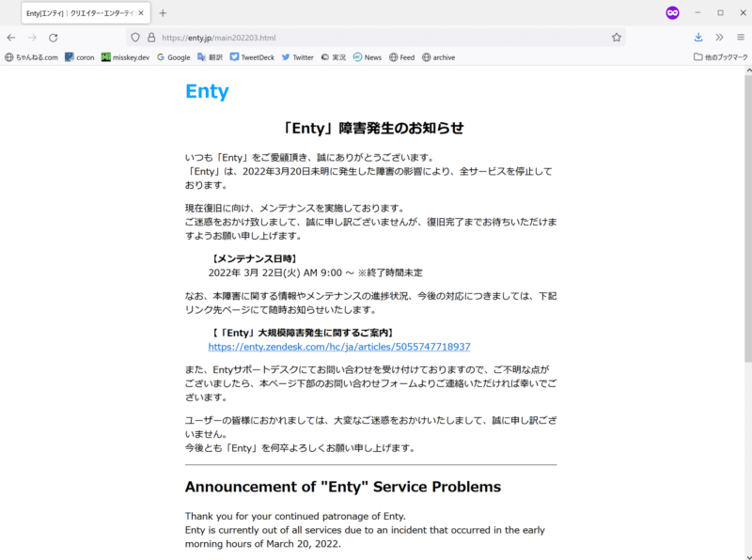This screenshot has height=560, width=752.
Task: Open the News bookmark
Action: coord(368,57)
